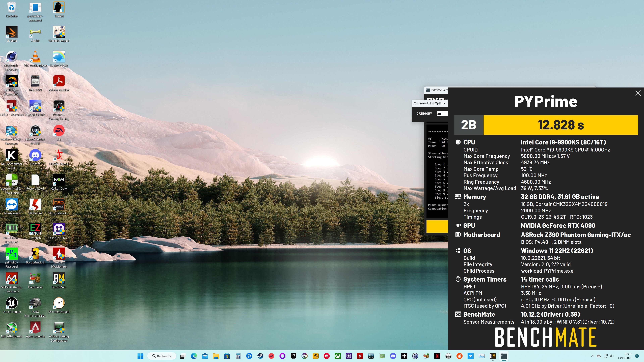Open ASRock Timing Configurator icon
Screen dimensions: 644x362
[x=59, y=332]
